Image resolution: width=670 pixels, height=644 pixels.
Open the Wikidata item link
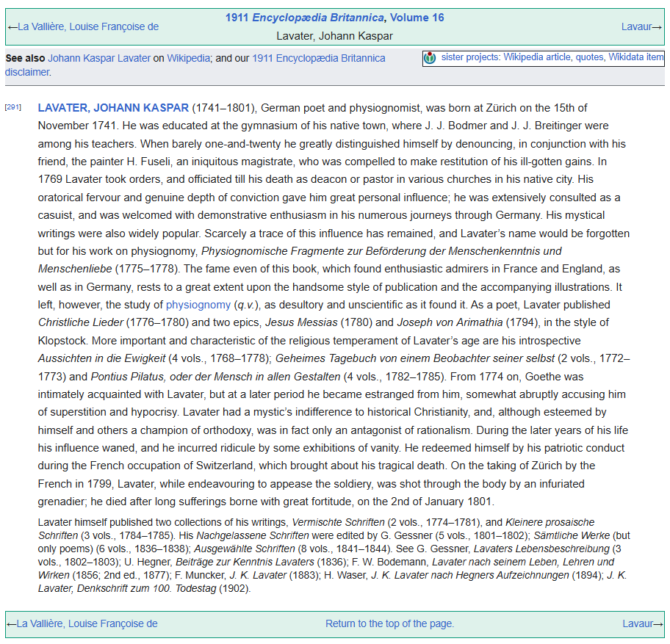(635, 57)
